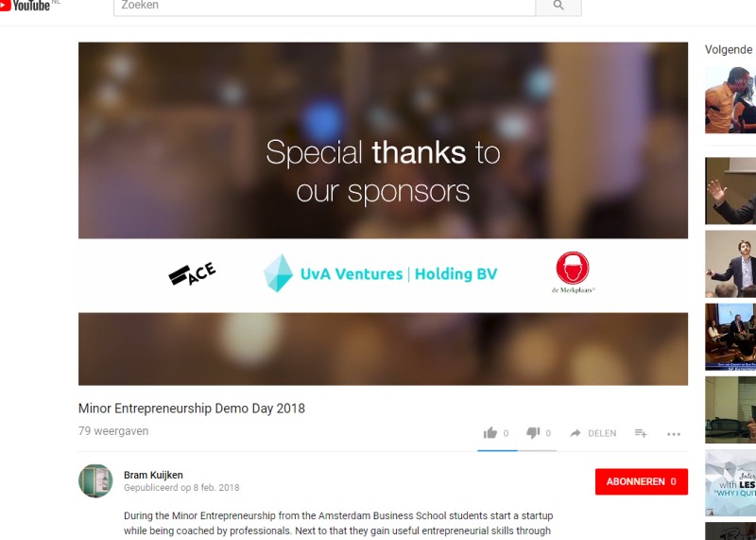The image size is (756, 540).
Task: Click the magnifying glass search button
Action: (x=558, y=7)
